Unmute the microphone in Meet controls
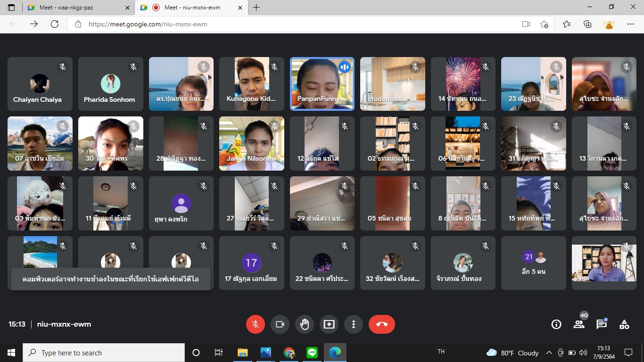Screen dimensions: 644x362 pyautogui.click(x=256, y=324)
